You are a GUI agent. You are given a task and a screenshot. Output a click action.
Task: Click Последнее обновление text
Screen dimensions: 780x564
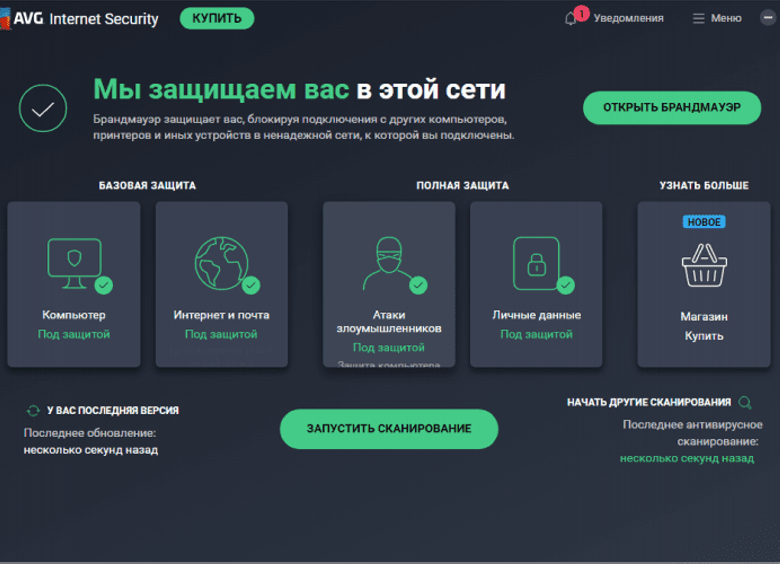click(90, 433)
